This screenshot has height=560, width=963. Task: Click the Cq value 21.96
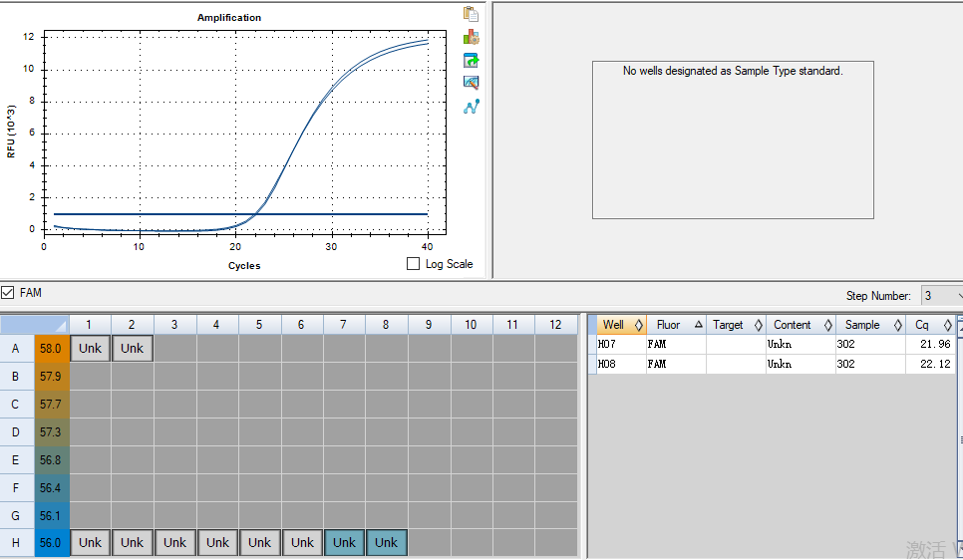pyautogui.click(x=935, y=344)
